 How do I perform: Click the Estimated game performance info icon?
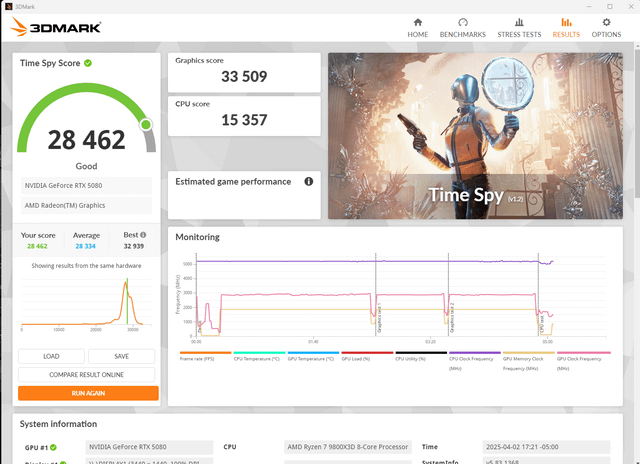pos(309,182)
